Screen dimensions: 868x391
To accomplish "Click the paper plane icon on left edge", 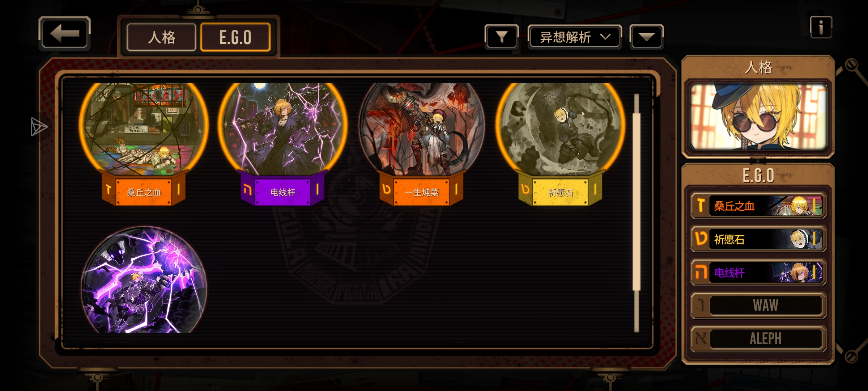I will pyautogui.click(x=38, y=127).
